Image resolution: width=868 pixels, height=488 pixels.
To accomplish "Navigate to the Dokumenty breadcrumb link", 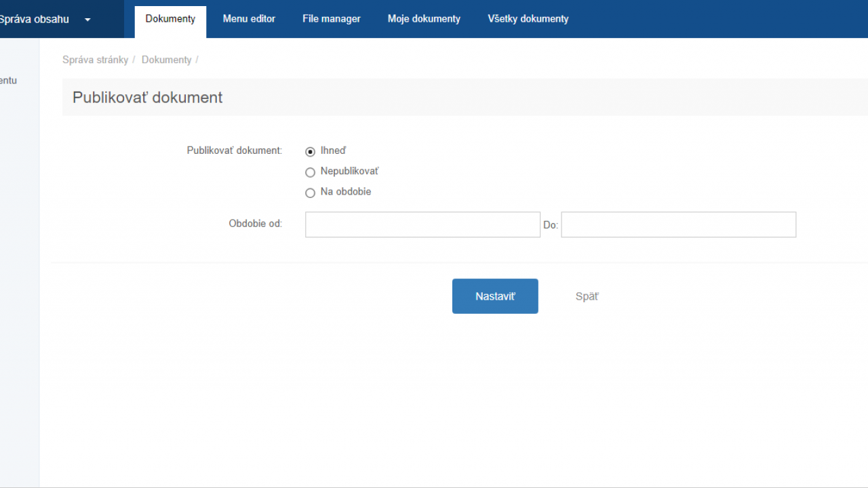I will click(x=166, y=60).
